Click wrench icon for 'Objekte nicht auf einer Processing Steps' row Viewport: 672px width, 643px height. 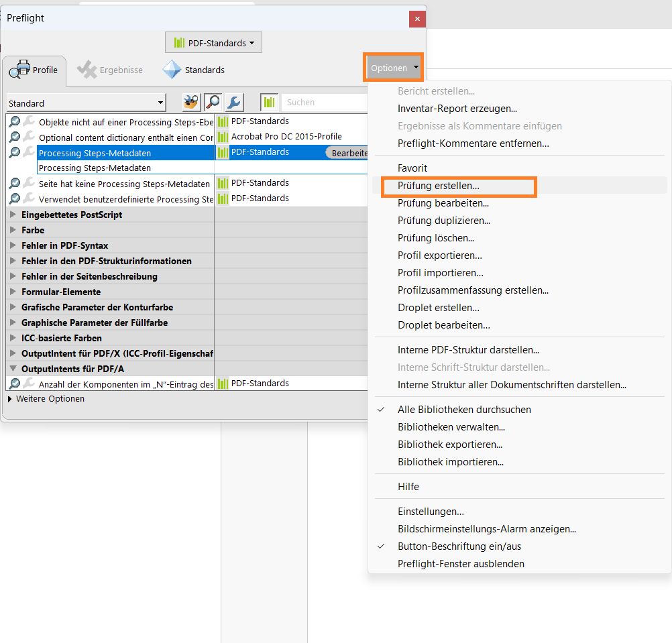(29, 121)
